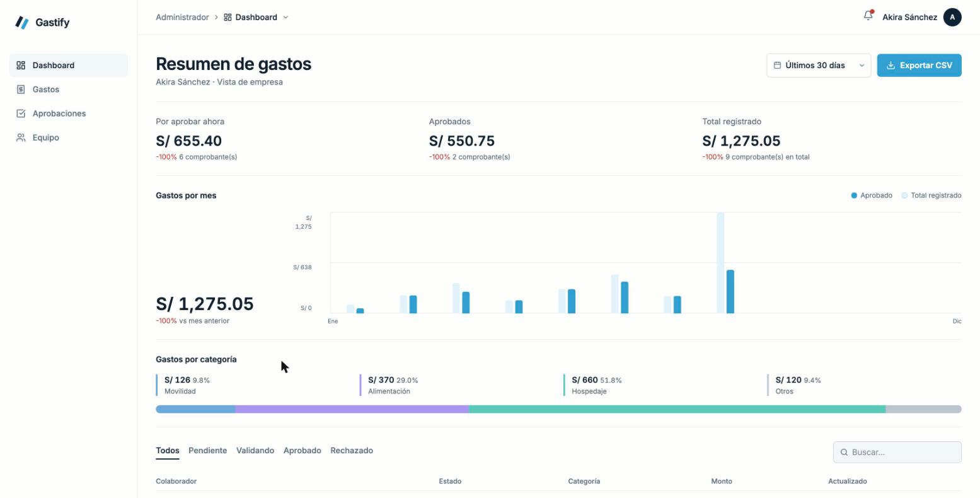The height and width of the screenshot is (498, 980).
Task: Go to Aprobaciones in the sidebar
Action: 69,113
